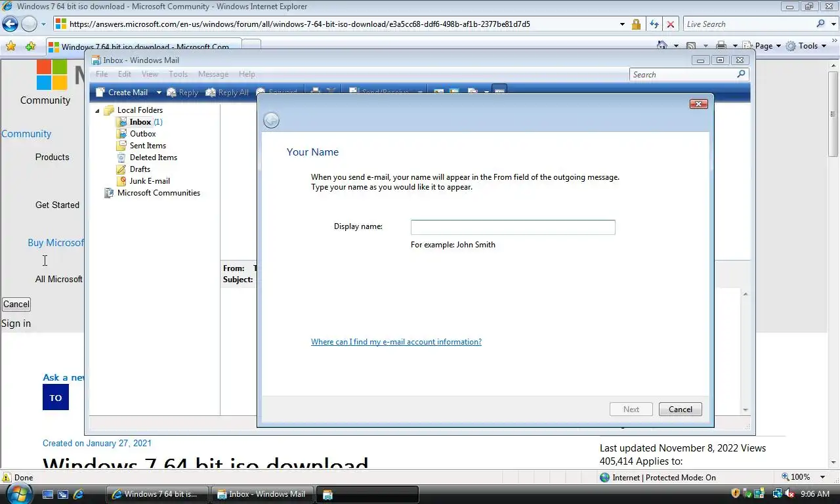Viewport: 840px width, 504px height.
Task: Open the recent pages dropdown arrow
Action: click(x=43, y=24)
